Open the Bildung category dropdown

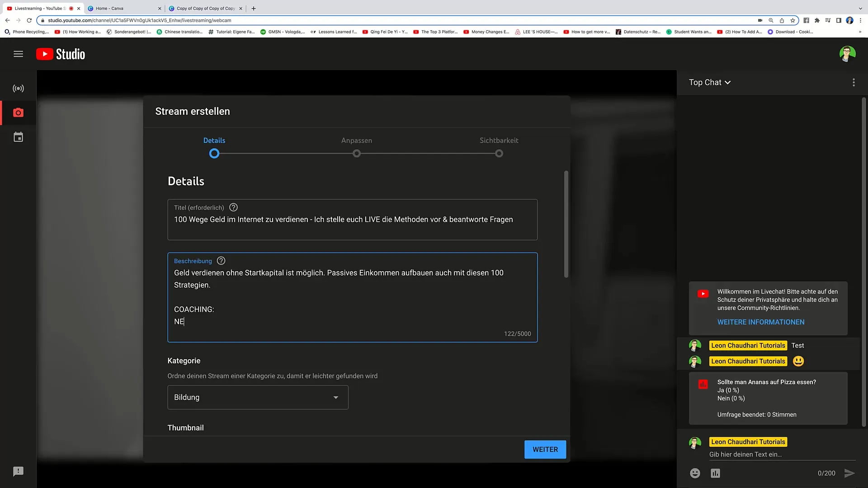[x=258, y=397]
